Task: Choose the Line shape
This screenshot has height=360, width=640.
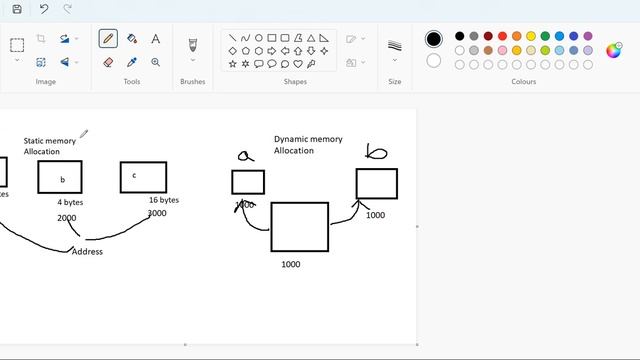Action: (233, 38)
